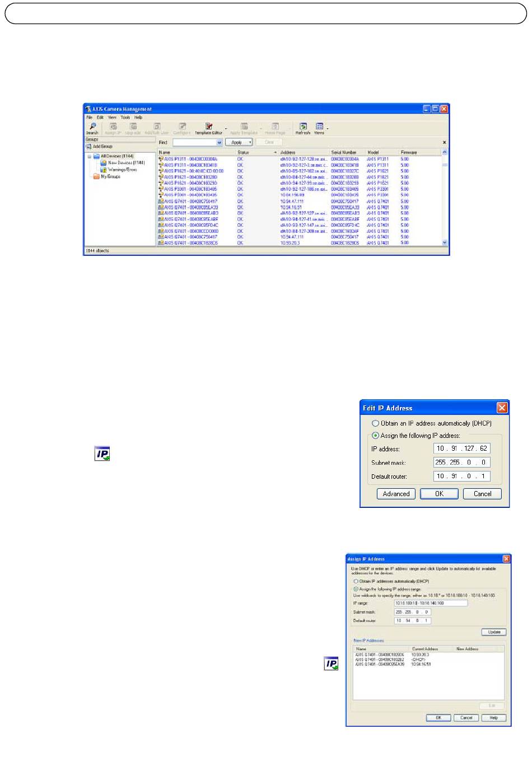Click Cancel in Assign IP Address dialog

pos(466,717)
